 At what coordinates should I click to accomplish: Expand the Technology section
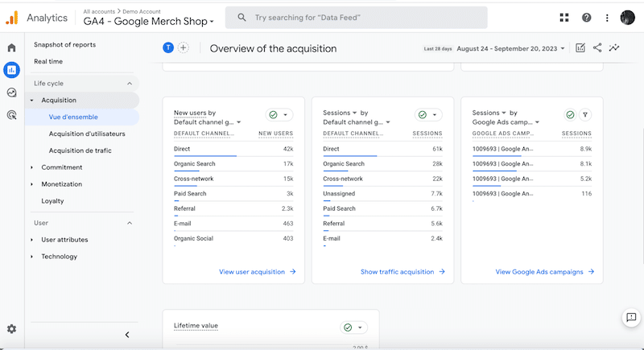[x=32, y=257]
